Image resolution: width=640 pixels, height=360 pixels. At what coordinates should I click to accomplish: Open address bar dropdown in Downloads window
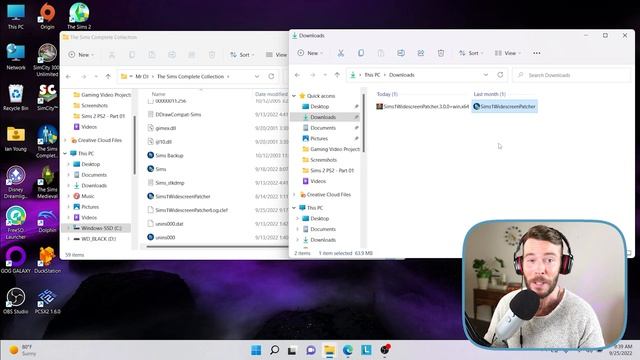[x=486, y=75]
